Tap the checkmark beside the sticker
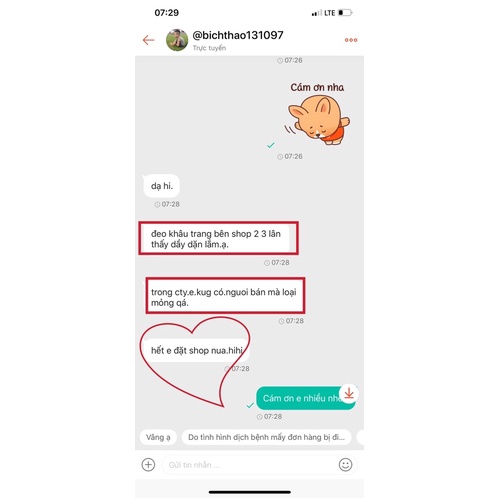Viewport: 498px width, 498px height. coord(271,145)
